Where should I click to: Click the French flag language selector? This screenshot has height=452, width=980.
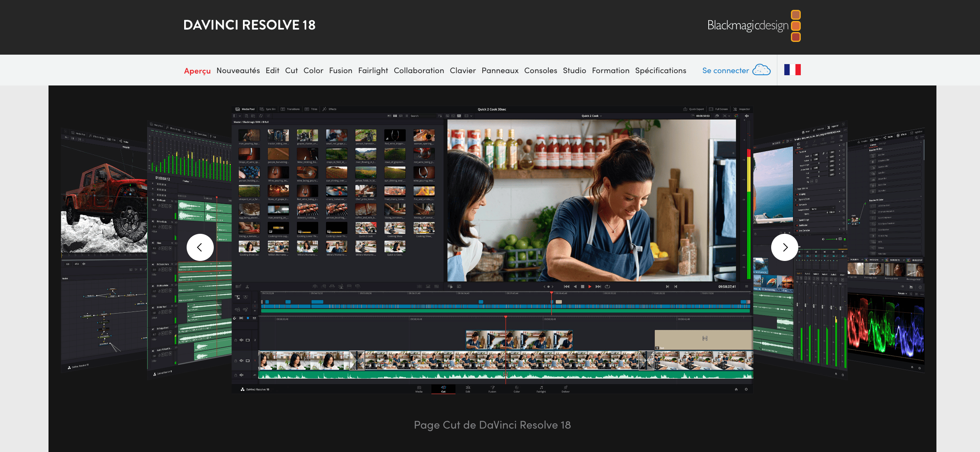click(x=792, y=70)
